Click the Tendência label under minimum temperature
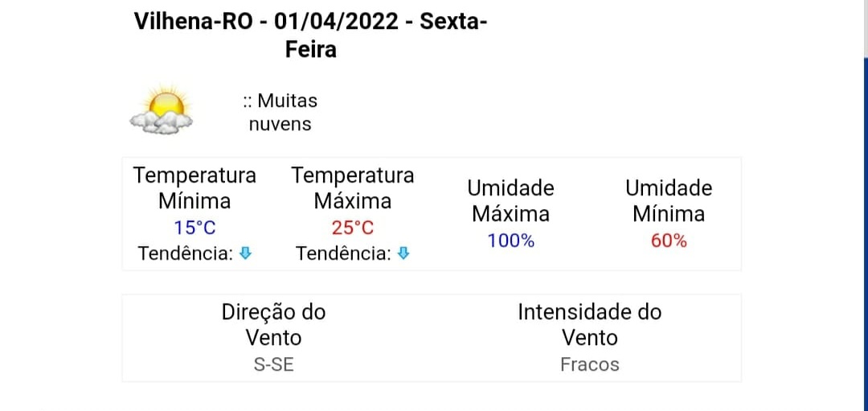This screenshot has height=411, width=868. coord(186,253)
